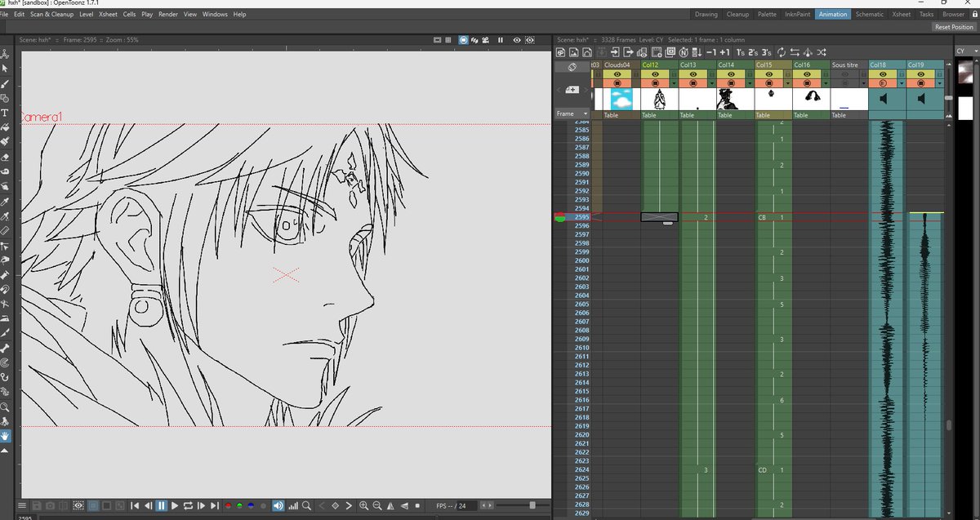Click the Zoom Out icon in the viewer bar
The image size is (980, 520).
click(378, 506)
